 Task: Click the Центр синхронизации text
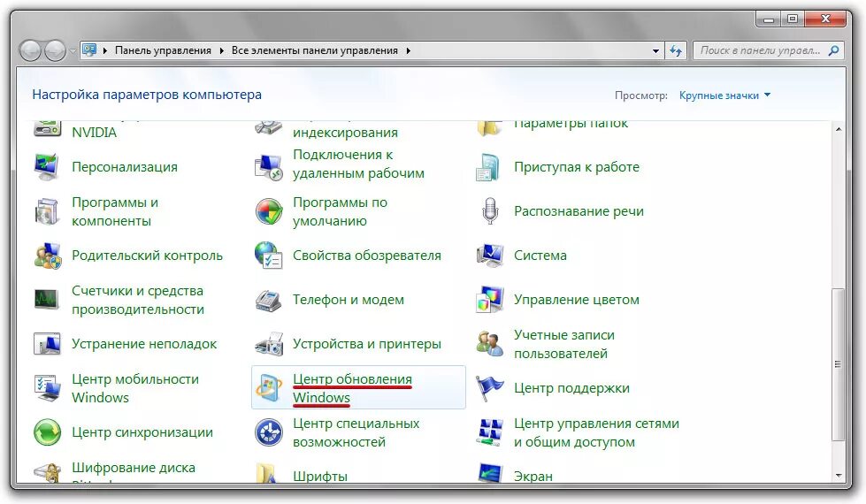(x=142, y=432)
